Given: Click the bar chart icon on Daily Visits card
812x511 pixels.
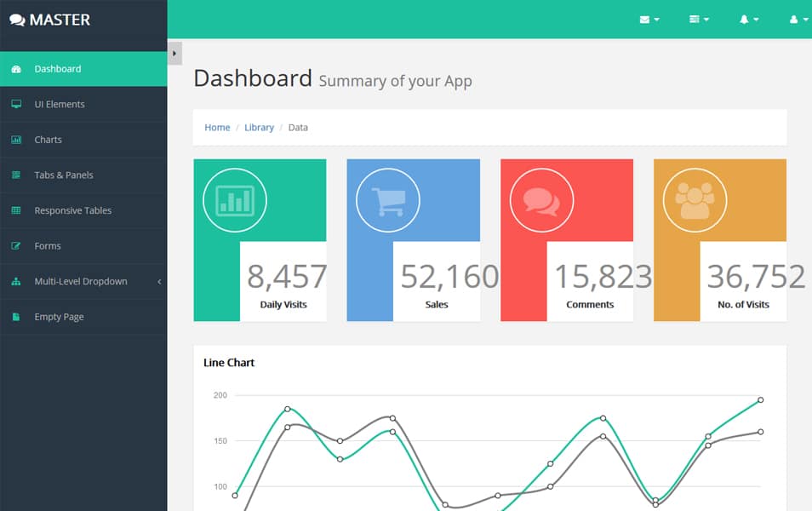Looking at the screenshot, I should coord(235,199).
